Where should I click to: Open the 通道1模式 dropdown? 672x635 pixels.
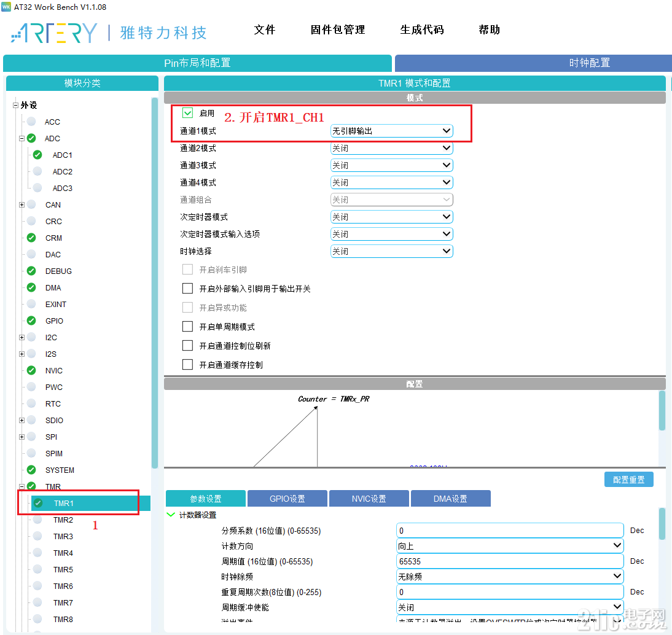point(392,131)
